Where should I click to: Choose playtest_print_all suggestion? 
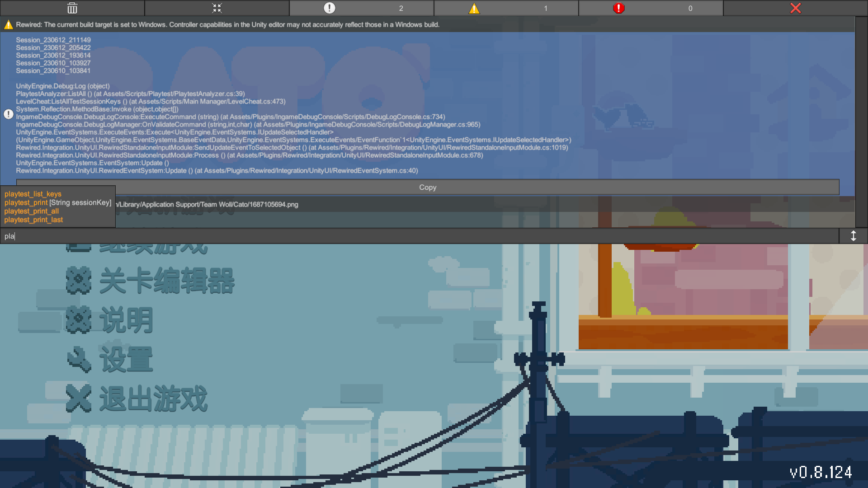coord(32,211)
